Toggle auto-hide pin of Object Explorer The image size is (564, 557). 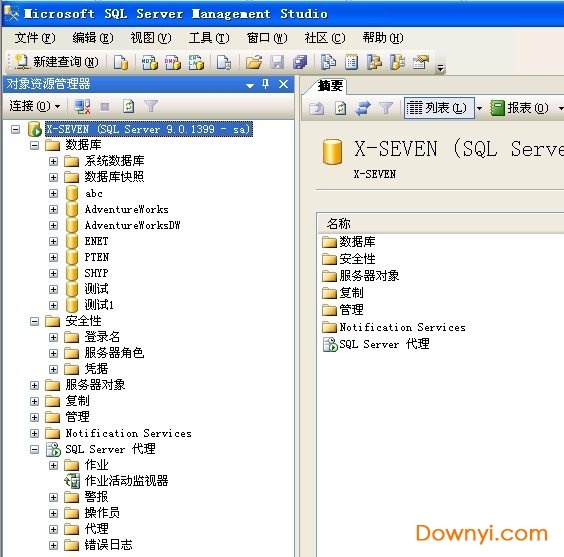265,84
